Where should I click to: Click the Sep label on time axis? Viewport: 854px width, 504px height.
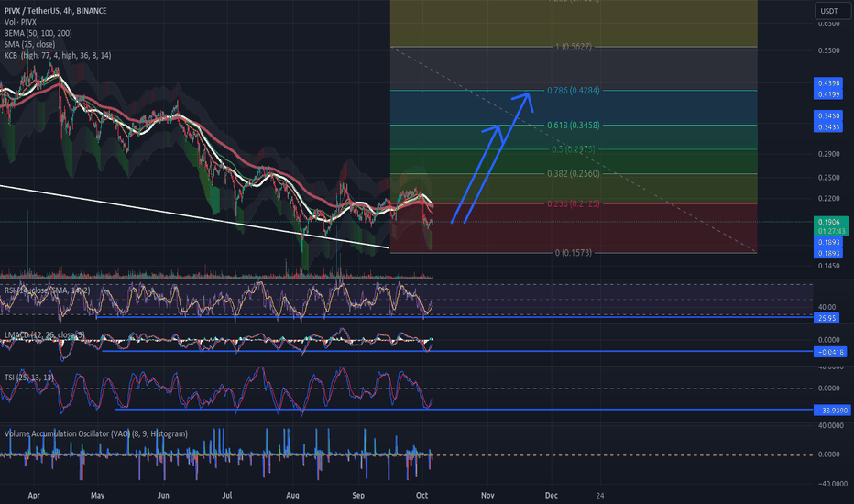click(358, 495)
